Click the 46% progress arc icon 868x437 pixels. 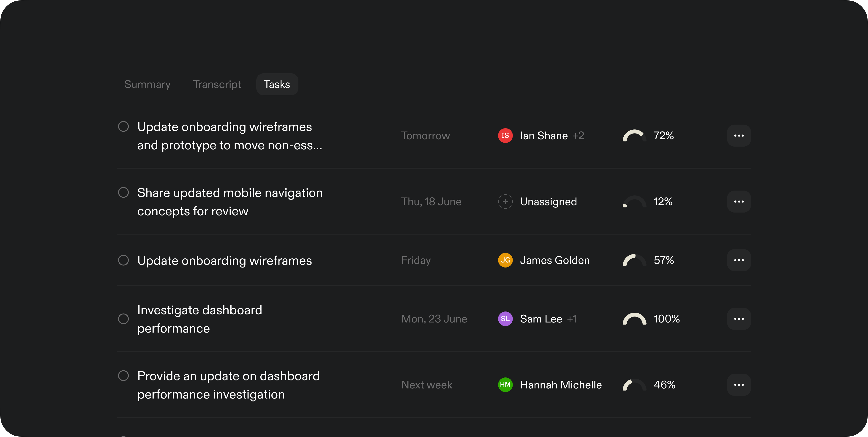click(x=634, y=385)
